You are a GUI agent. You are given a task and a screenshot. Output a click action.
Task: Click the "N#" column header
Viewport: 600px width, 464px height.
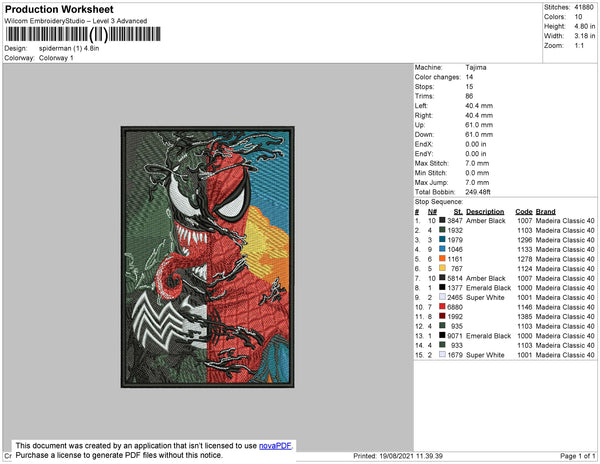tap(432, 212)
